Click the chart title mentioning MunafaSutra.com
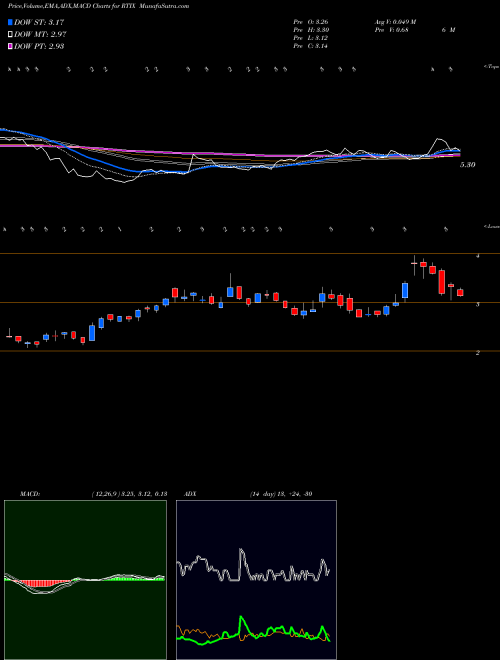 [98, 6]
